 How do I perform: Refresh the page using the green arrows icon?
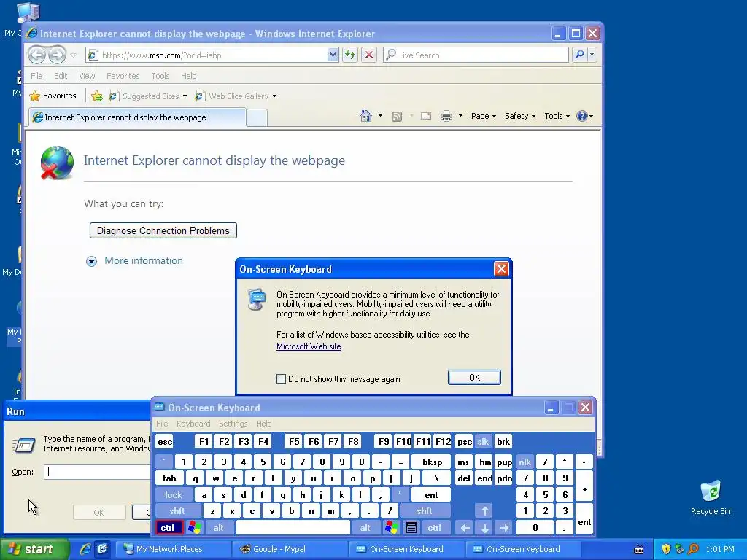pyautogui.click(x=350, y=55)
